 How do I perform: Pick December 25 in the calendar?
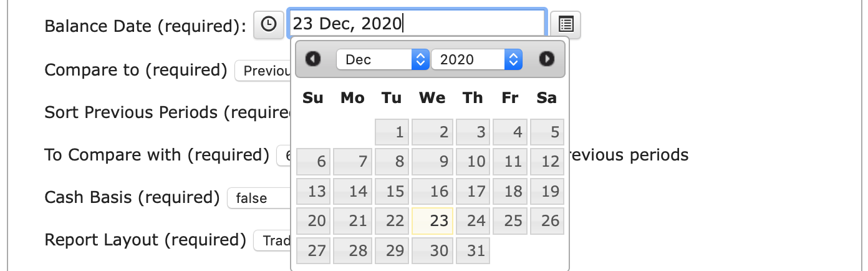tap(511, 220)
